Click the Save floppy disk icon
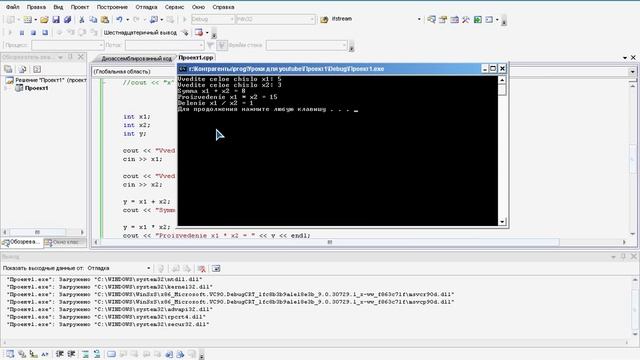 [x=56, y=19]
